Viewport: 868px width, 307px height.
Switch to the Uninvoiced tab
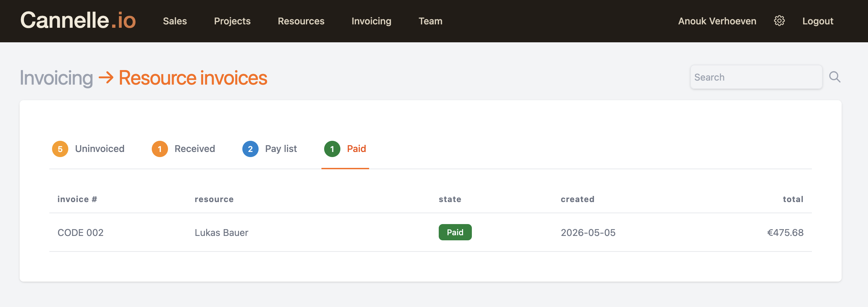click(x=88, y=149)
